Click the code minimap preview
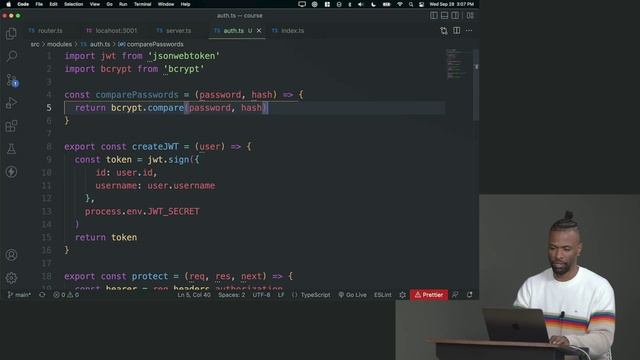The width and height of the screenshot is (640, 360). tap(457, 64)
